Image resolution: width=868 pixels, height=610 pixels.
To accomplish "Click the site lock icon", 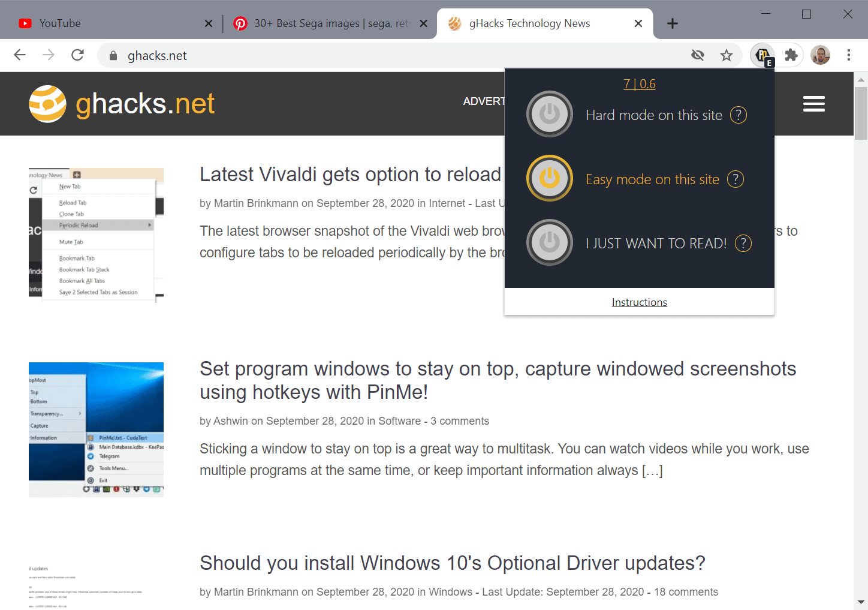I will click(x=113, y=56).
